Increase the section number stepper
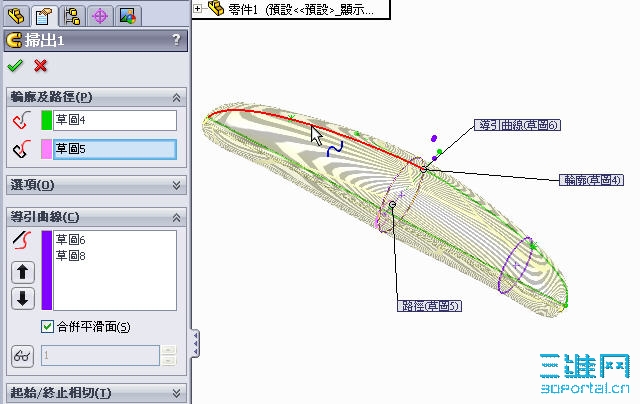Image resolution: width=640 pixels, height=404 pixels. pyautogui.click(x=168, y=350)
